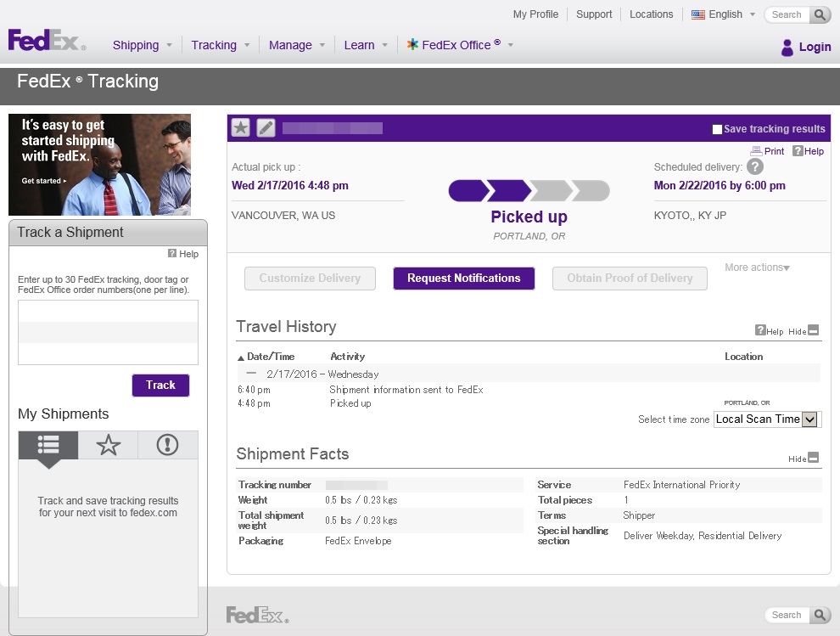
Task: Click the magnifier icon in footer search
Action: (x=820, y=615)
